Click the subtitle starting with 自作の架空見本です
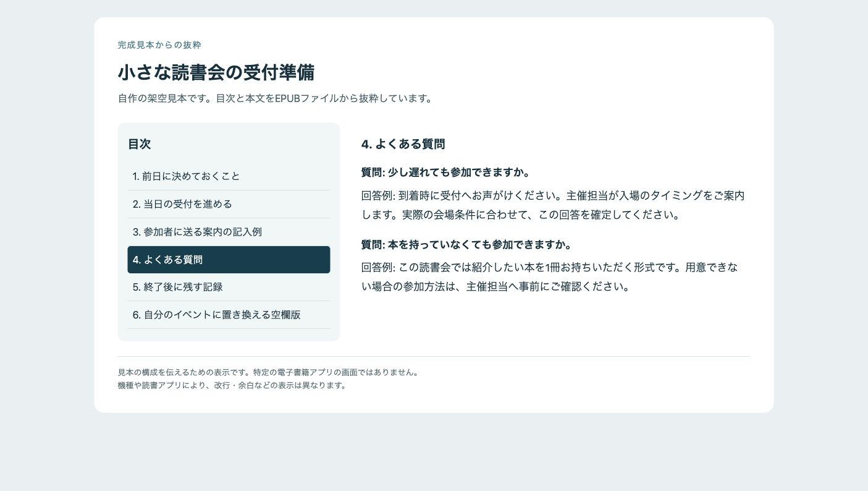The image size is (868, 491). click(276, 98)
